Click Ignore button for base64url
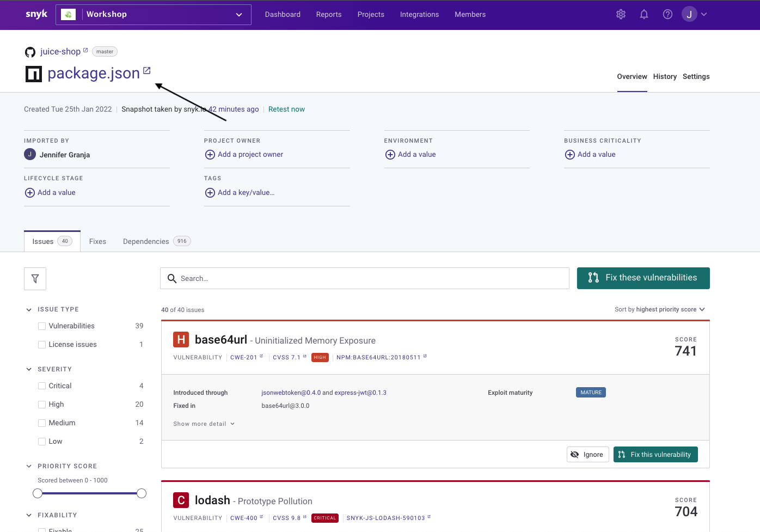 [x=587, y=455]
